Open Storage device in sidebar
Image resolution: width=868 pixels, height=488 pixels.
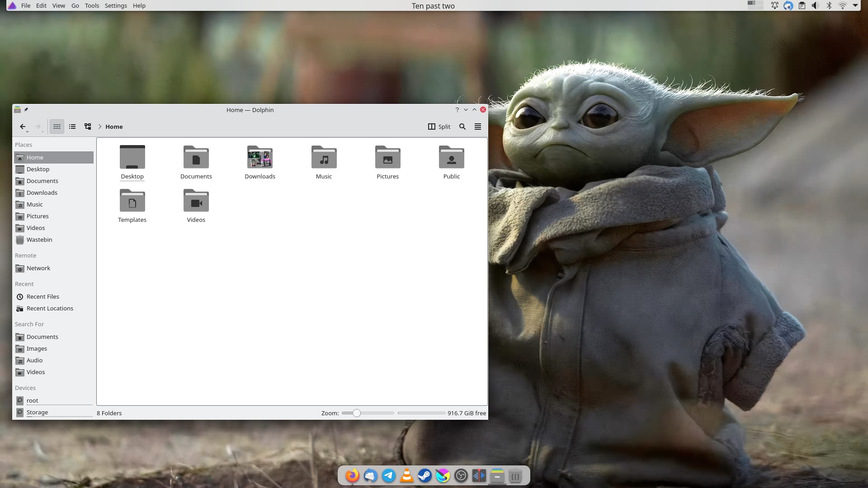point(54,412)
